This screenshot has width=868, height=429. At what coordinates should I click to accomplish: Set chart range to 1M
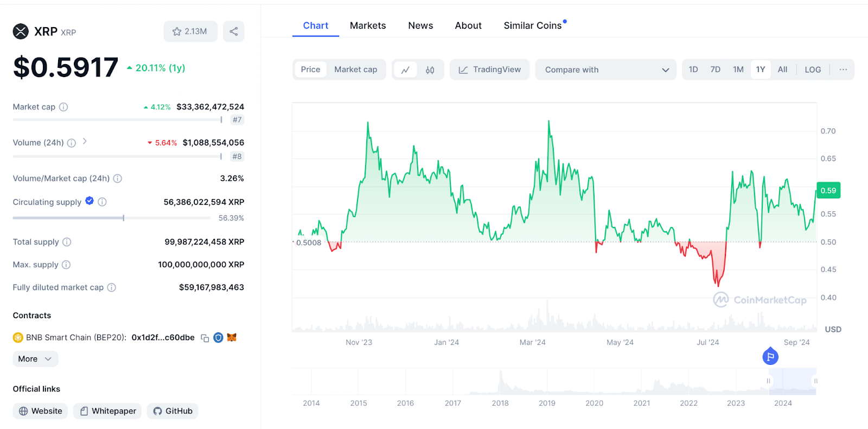click(738, 70)
